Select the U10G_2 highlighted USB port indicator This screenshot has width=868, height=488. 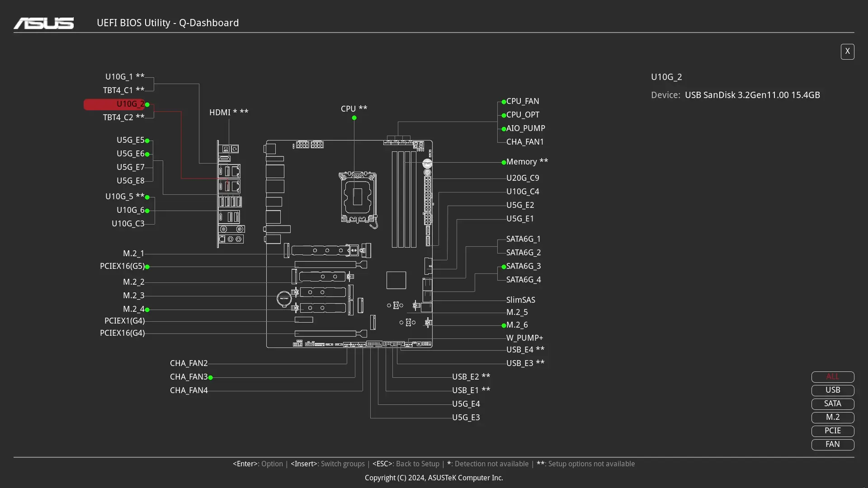[x=147, y=105]
